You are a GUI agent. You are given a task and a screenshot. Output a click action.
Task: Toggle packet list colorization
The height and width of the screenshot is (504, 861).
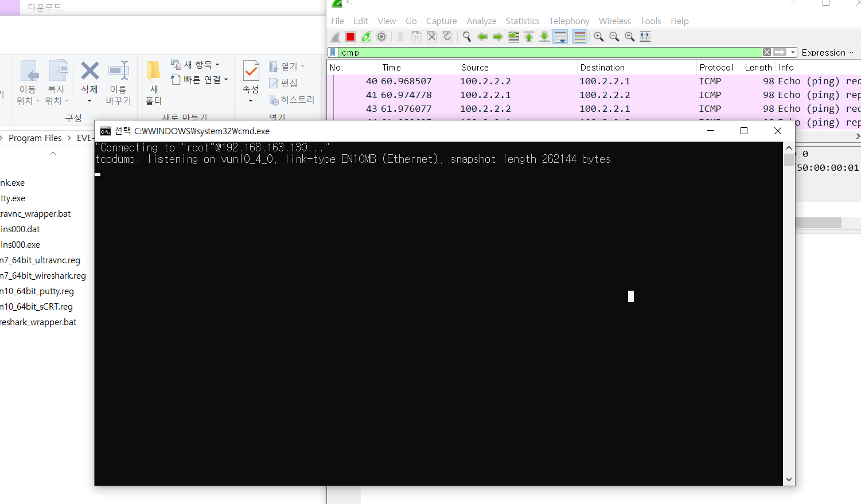click(x=579, y=36)
